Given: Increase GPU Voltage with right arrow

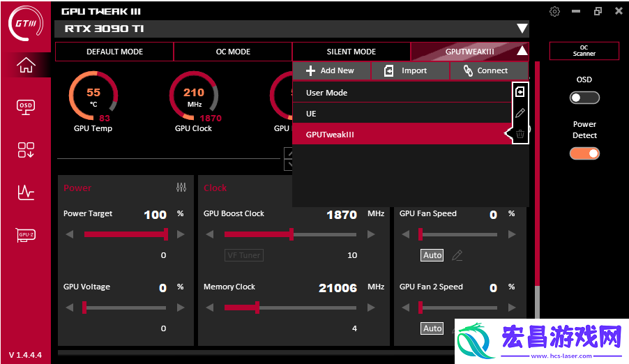Looking at the screenshot, I should [181, 308].
